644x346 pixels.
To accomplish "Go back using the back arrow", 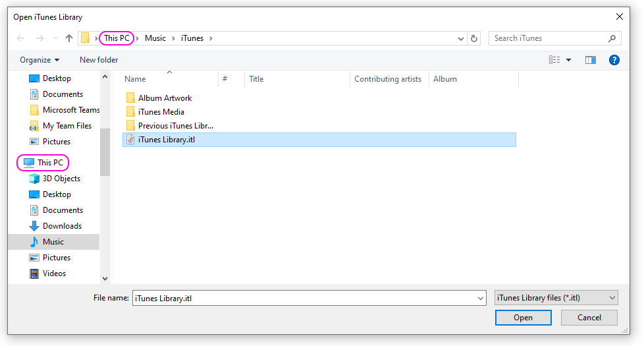I will pyautogui.click(x=20, y=38).
